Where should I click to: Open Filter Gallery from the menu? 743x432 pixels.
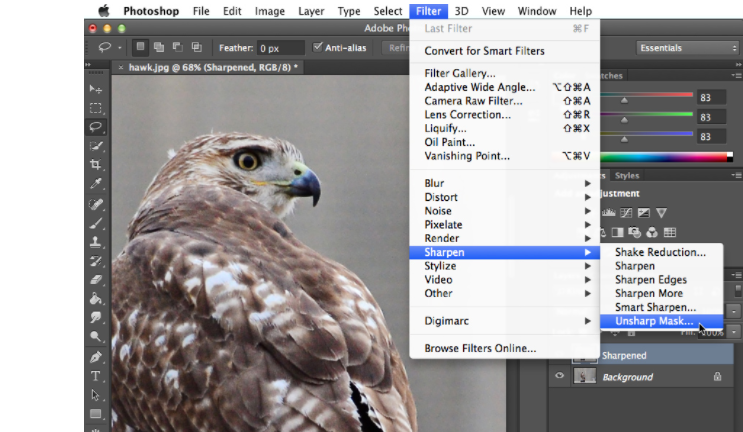pyautogui.click(x=460, y=73)
